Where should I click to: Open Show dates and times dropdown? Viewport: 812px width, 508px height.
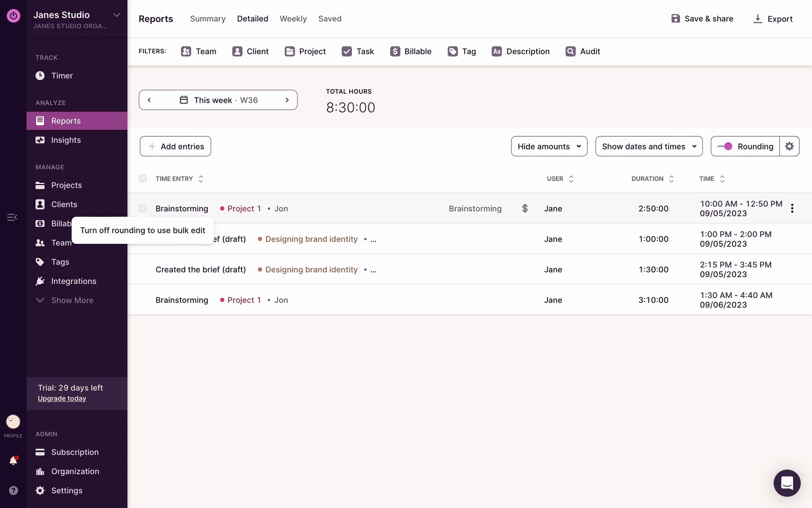coord(649,146)
